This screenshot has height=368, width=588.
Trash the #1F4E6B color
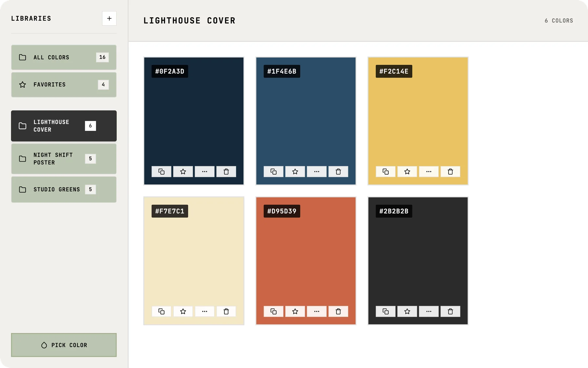(338, 171)
